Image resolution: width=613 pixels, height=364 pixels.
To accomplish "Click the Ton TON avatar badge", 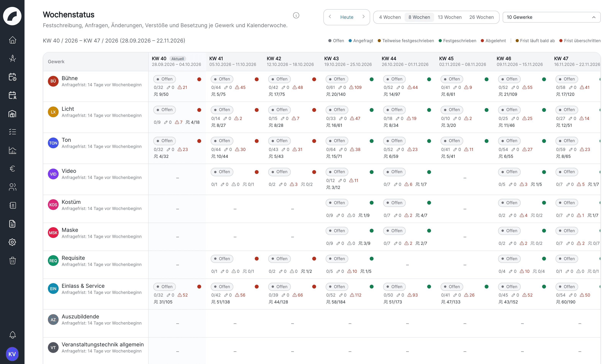I will [x=53, y=143].
